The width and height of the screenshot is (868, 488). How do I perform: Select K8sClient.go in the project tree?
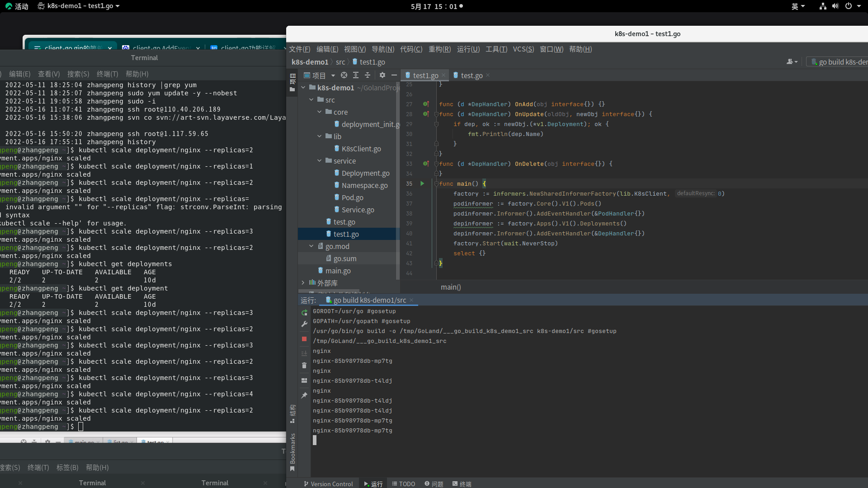click(x=357, y=149)
